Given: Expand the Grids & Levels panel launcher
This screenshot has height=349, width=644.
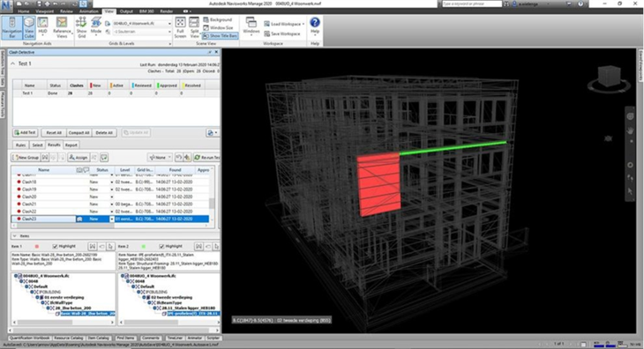Looking at the screenshot, I should [x=169, y=43].
